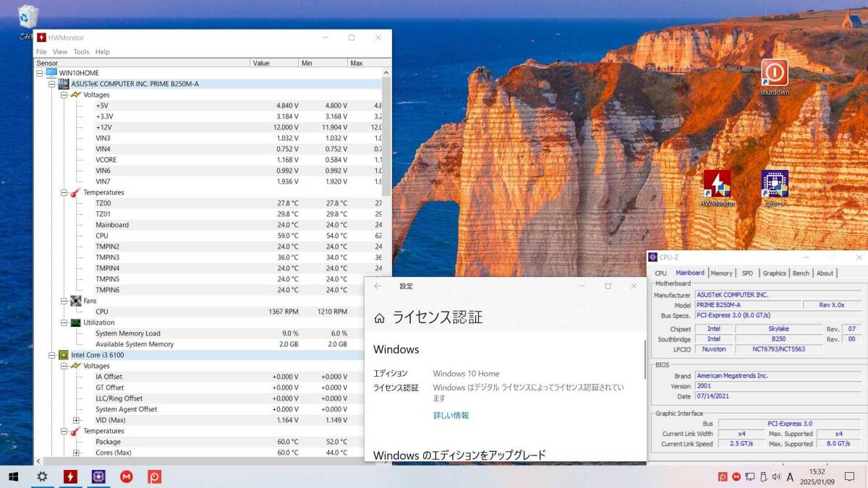Click the CPU chip icon beside Intel Core i3 6100
This screenshot has width=868, height=488.
click(x=64, y=355)
